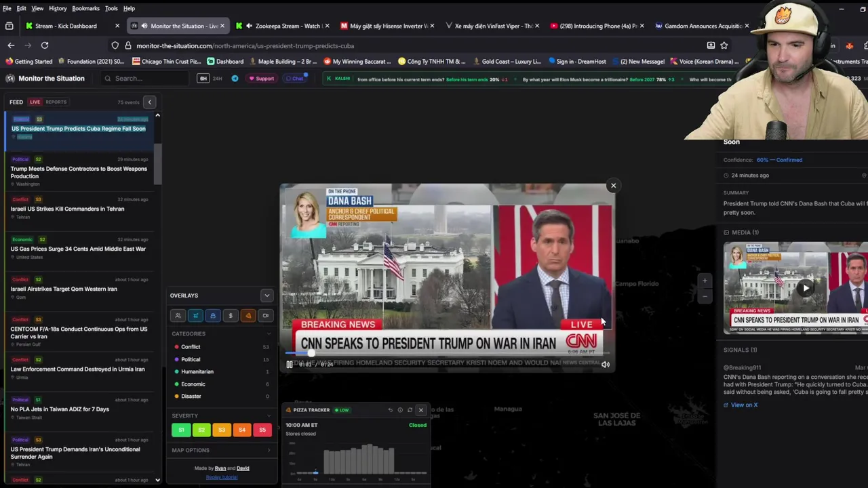Close the Pizza Tracker widget
The width and height of the screenshot is (868, 488).
click(x=420, y=410)
